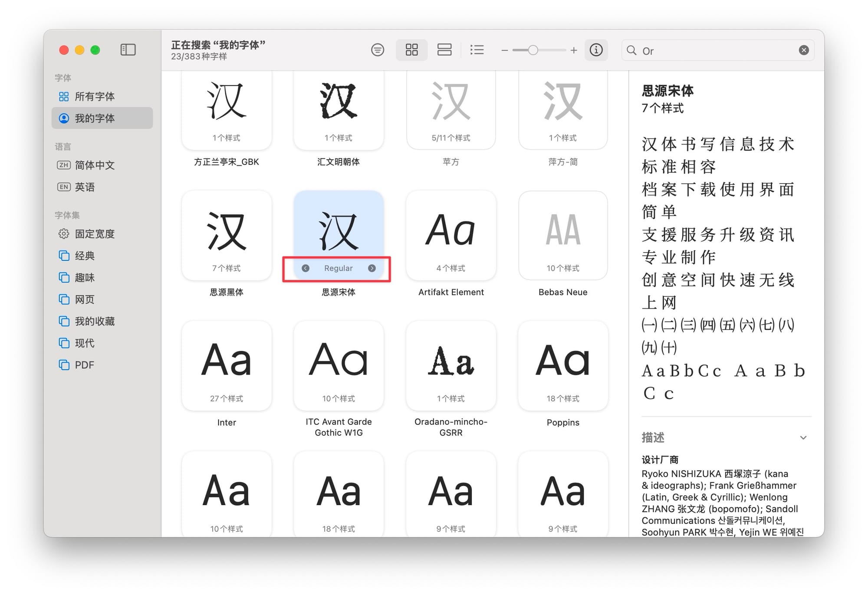868x595 pixels.
Task: Open the PDF font collection
Action: pyautogui.click(x=84, y=365)
